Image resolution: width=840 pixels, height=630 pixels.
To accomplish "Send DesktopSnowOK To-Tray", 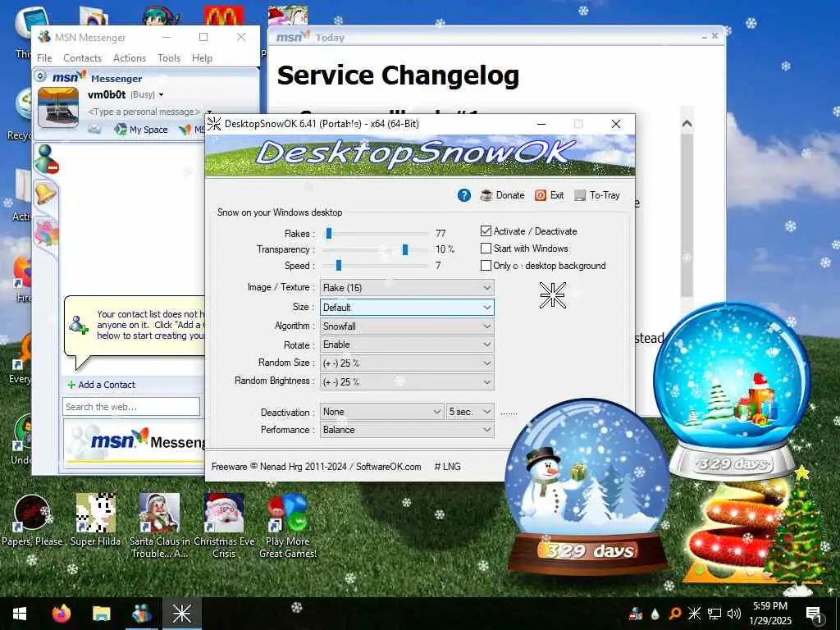I will [x=597, y=195].
